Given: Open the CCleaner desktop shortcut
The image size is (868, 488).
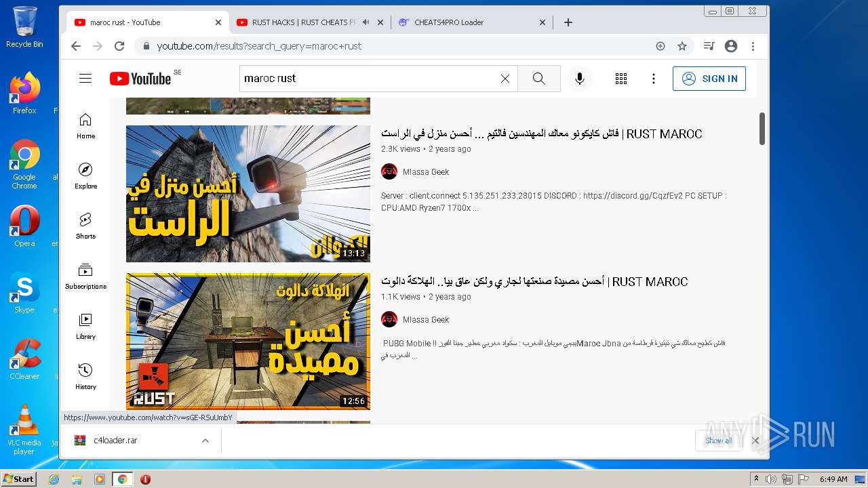Looking at the screenshot, I should pyautogui.click(x=24, y=359).
